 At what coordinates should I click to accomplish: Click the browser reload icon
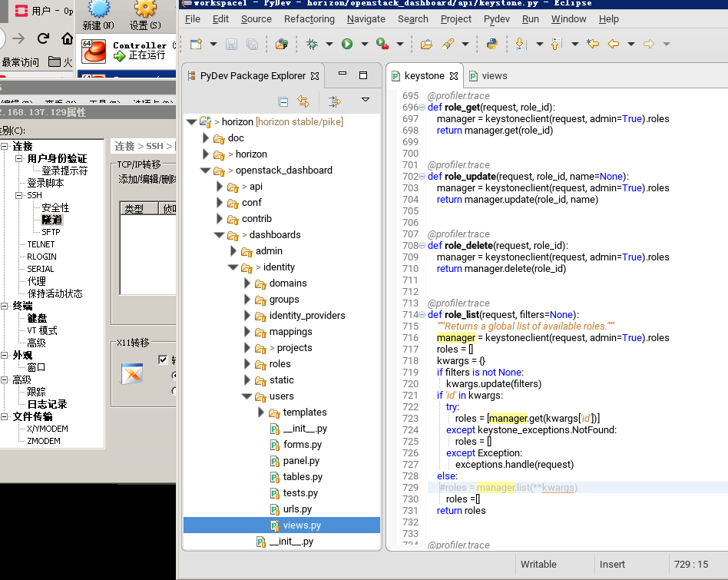[x=43, y=38]
